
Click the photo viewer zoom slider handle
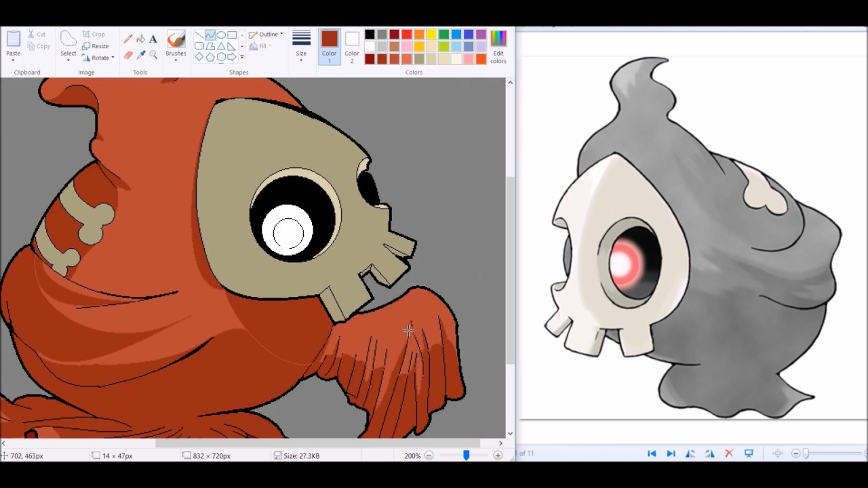point(806,453)
